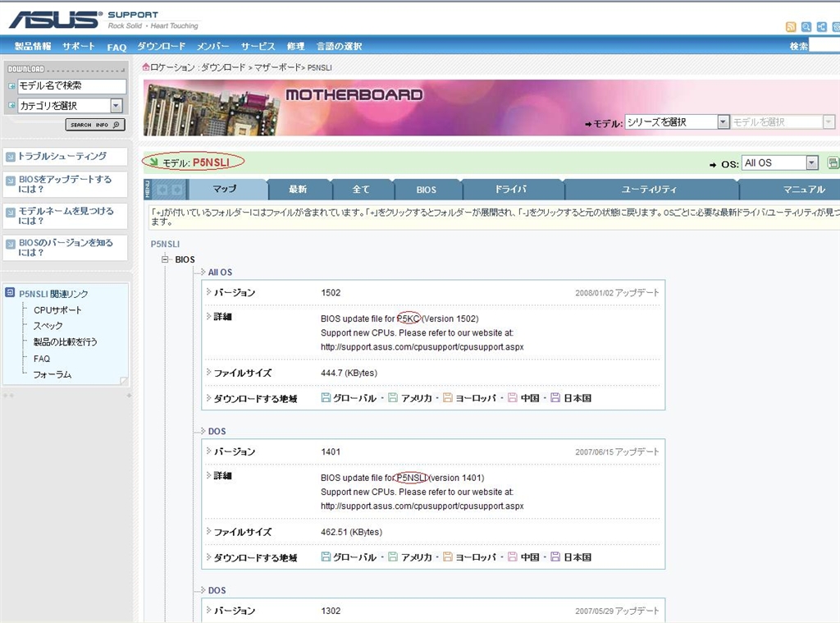Click the print icon beside OS selector

[833, 163]
